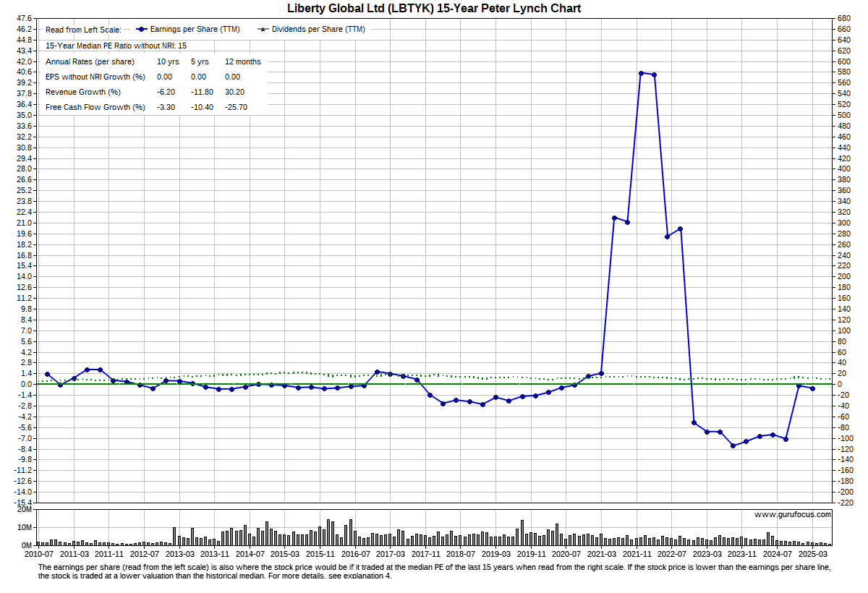Click the highest earnings per share data point
868x593 pixels.
coord(641,73)
